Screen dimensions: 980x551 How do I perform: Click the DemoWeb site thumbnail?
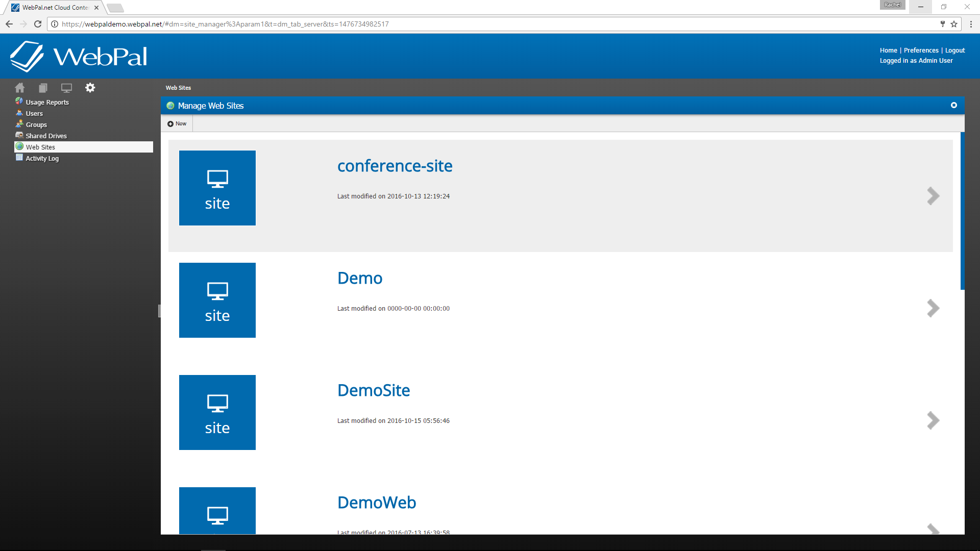coord(217,511)
